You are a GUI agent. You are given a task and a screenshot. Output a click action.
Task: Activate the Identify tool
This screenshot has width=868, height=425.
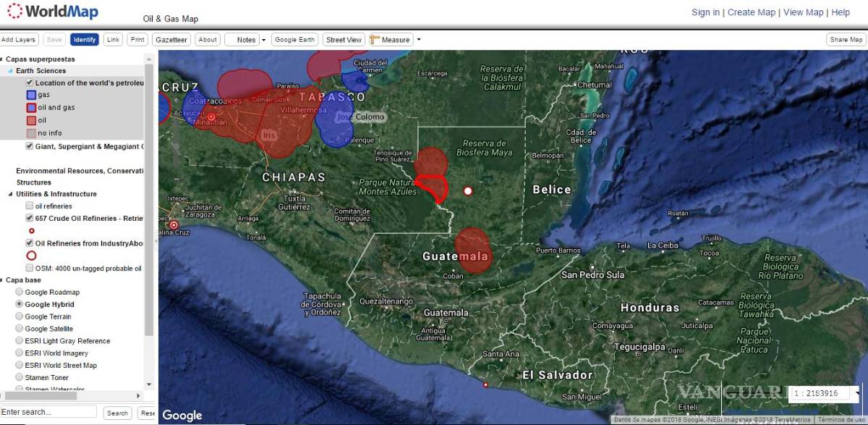(x=85, y=39)
